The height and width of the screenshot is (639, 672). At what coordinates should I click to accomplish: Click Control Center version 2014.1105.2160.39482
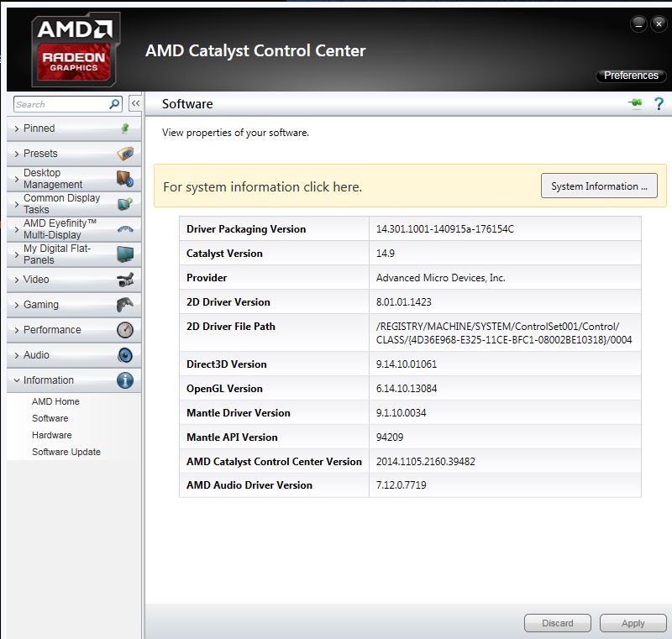[x=426, y=462]
